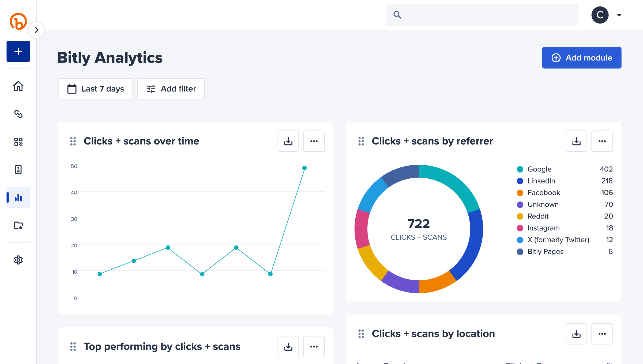Click Add module button top right

tap(582, 58)
